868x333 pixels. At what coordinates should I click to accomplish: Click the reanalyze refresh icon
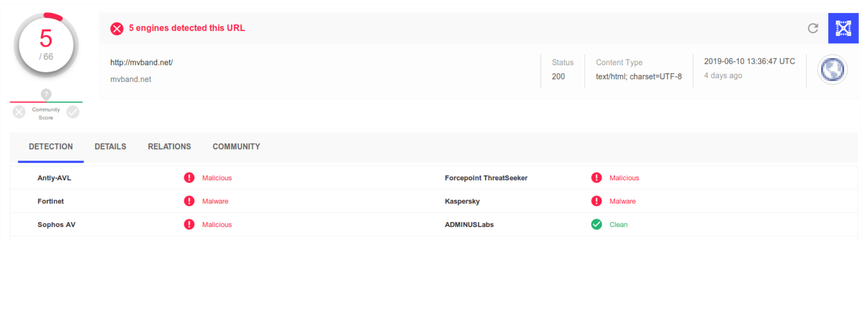(x=812, y=28)
